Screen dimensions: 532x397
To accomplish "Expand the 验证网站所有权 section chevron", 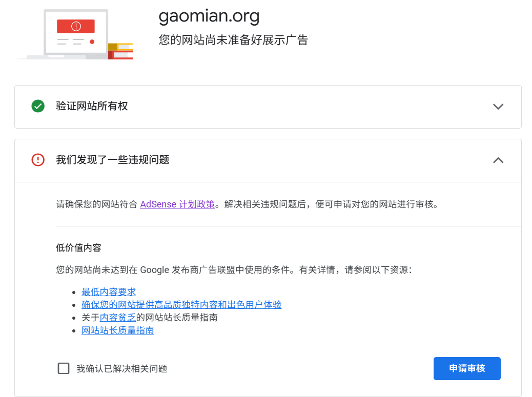I will (498, 107).
